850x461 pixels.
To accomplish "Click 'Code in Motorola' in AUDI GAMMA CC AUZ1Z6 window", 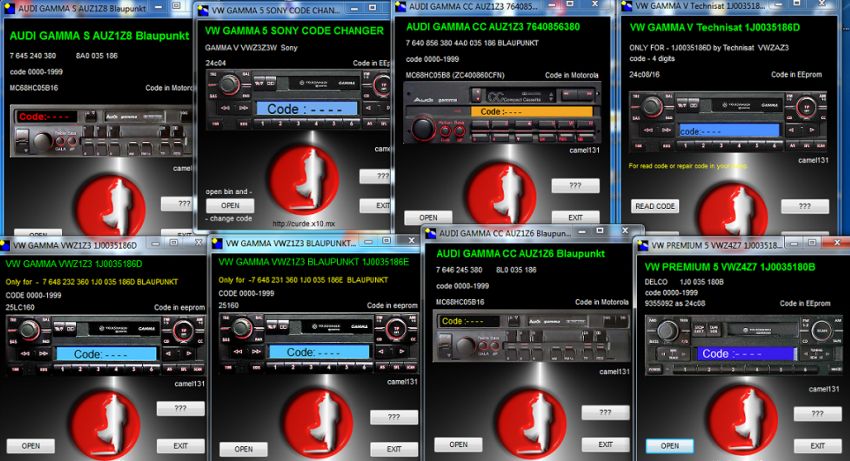I will click(x=602, y=302).
